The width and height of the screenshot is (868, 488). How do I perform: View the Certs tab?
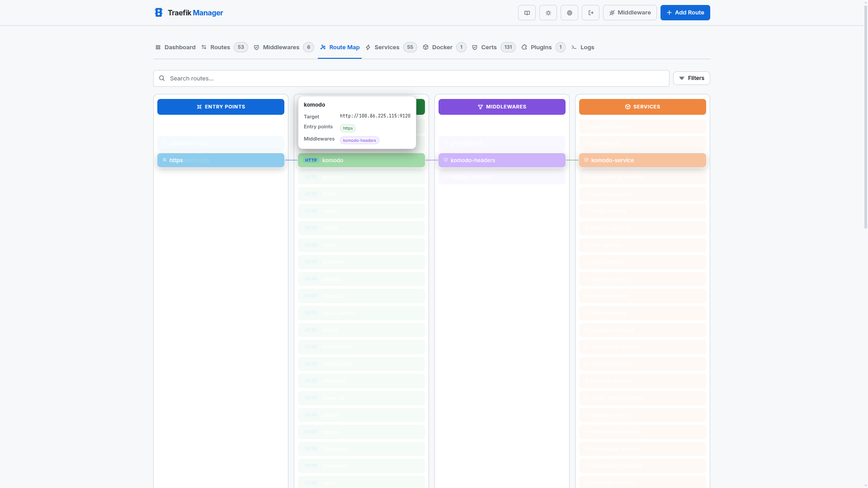(x=488, y=47)
